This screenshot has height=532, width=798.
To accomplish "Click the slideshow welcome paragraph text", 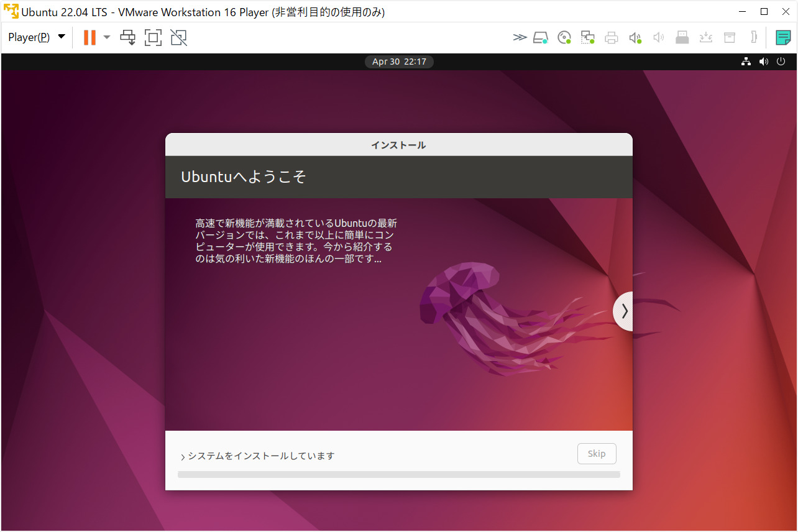I will coord(296,241).
